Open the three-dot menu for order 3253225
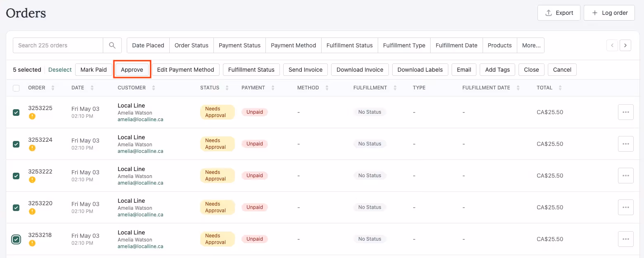This screenshot has height=258, width=644. (x=626, y=112)
